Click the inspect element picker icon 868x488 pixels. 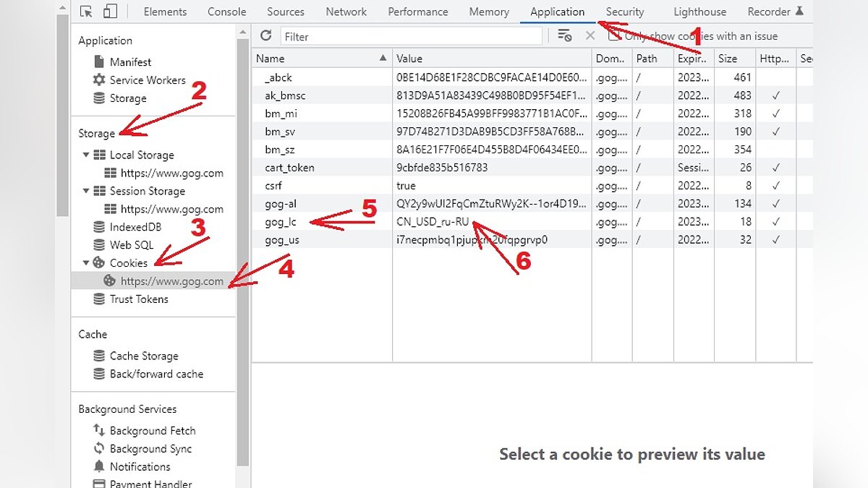click(87, 12)
